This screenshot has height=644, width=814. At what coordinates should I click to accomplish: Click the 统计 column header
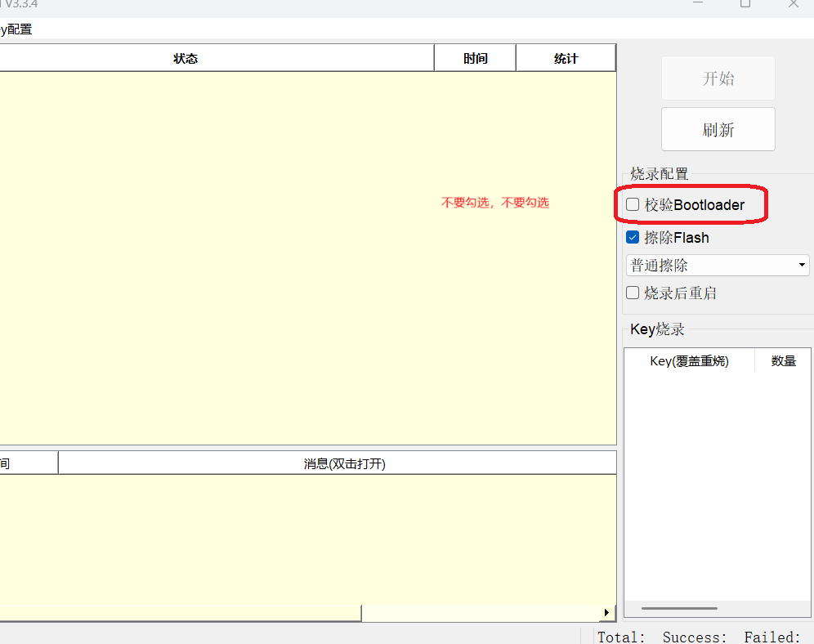566,57
